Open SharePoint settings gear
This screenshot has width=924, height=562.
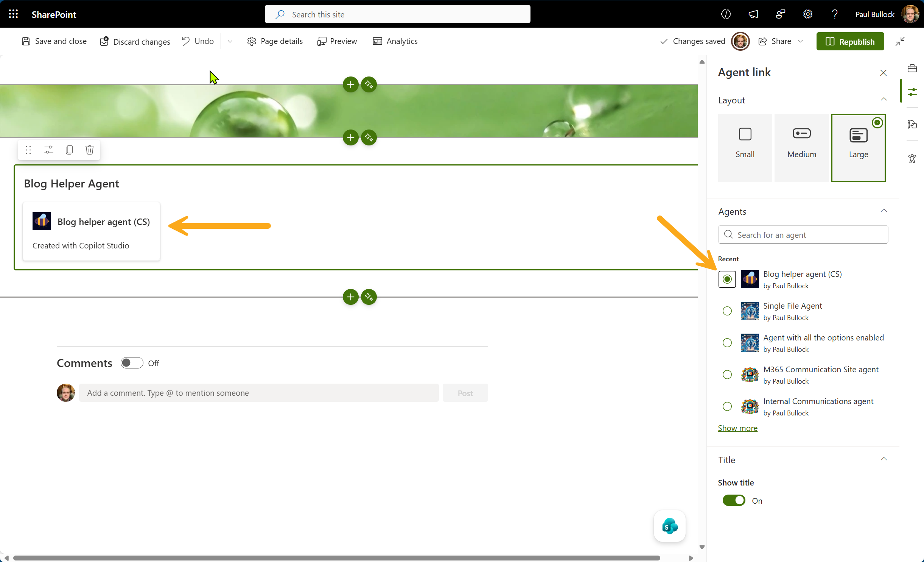pos(807,14)
